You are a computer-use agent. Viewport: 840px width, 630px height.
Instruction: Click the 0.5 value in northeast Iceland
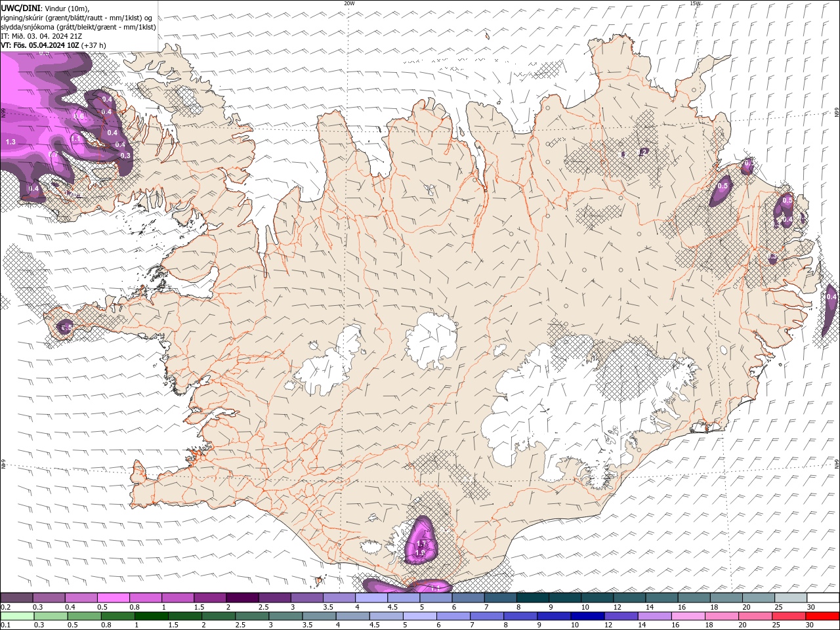(x=723, y=186)
